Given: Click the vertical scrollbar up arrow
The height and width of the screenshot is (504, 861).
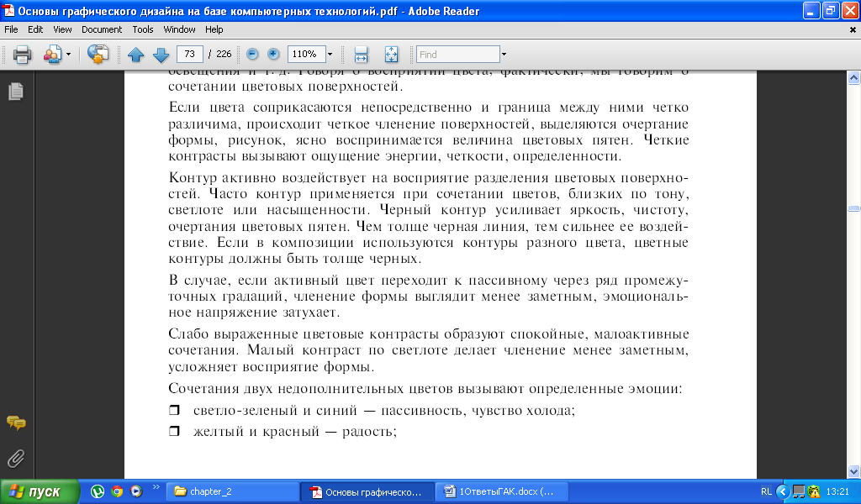Looking at the screenshot, I should (x=854, y=78).
